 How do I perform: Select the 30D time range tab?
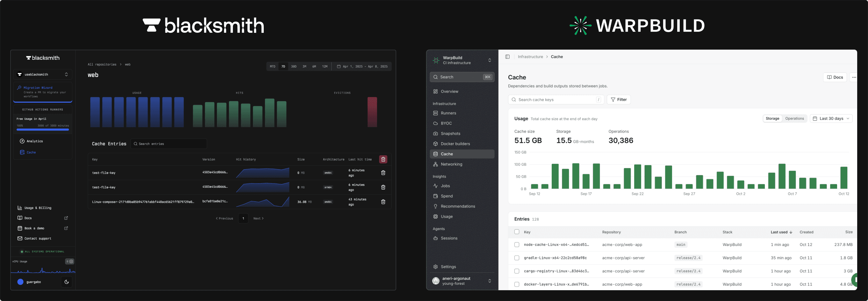click(x=294, y=67)
